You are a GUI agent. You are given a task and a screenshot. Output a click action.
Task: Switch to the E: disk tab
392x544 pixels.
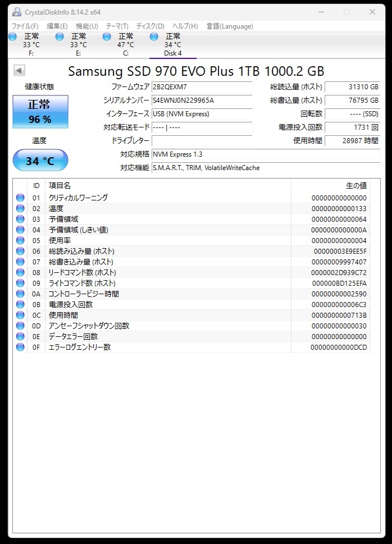pyautogui.click(x=79, y=44)
